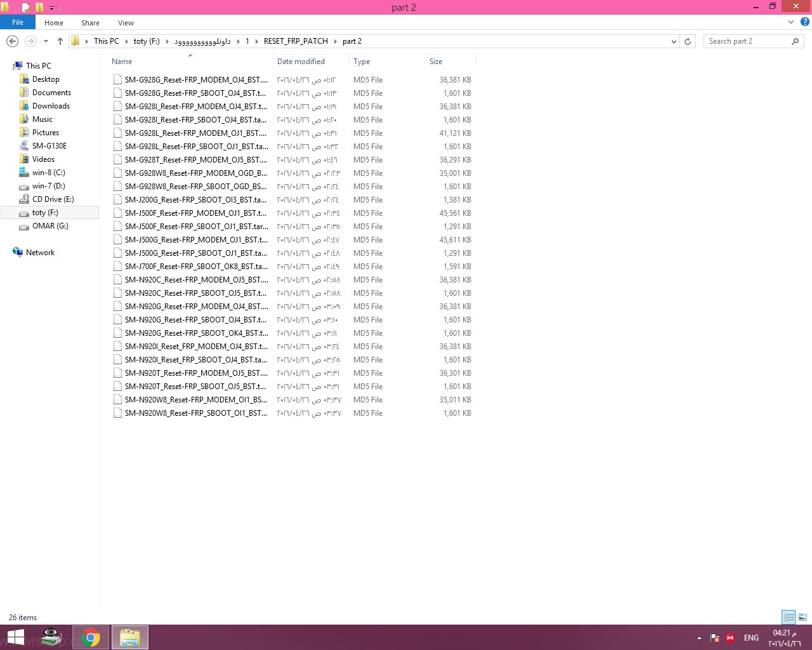The image size is (812, 650).
Task: Switch to the Home ribbon tab
Action: coord(54,23)
